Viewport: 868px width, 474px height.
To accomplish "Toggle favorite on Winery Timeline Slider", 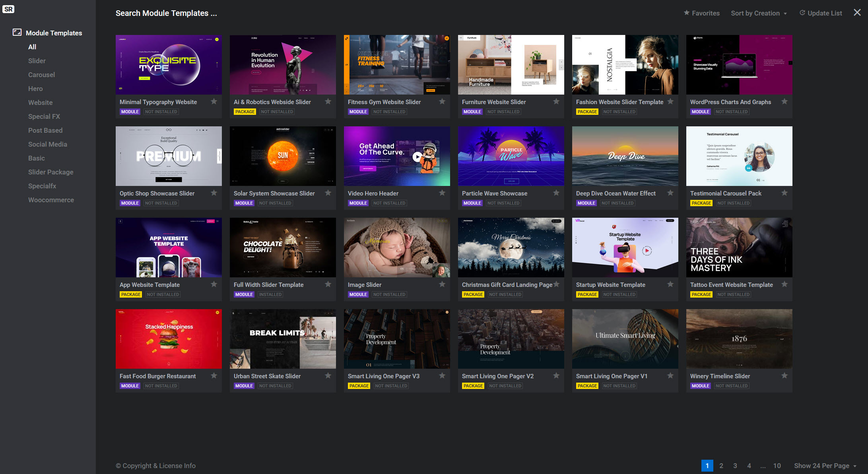I will point(785,375).
